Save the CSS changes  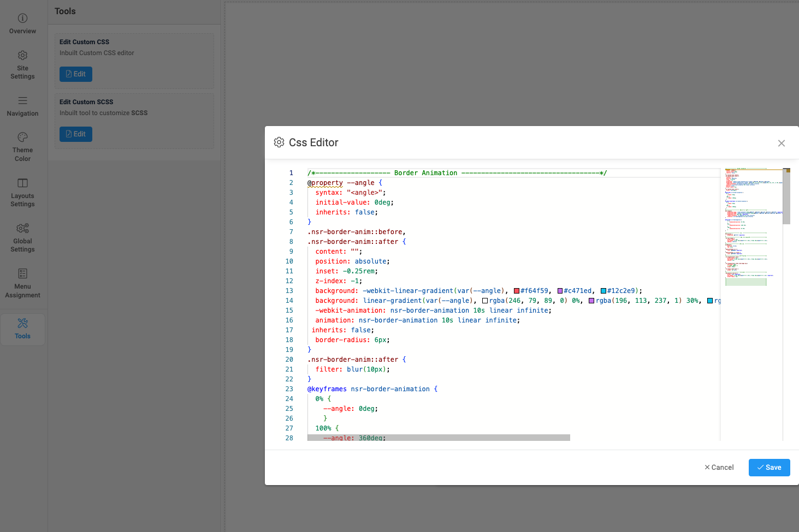coord(769,468)
